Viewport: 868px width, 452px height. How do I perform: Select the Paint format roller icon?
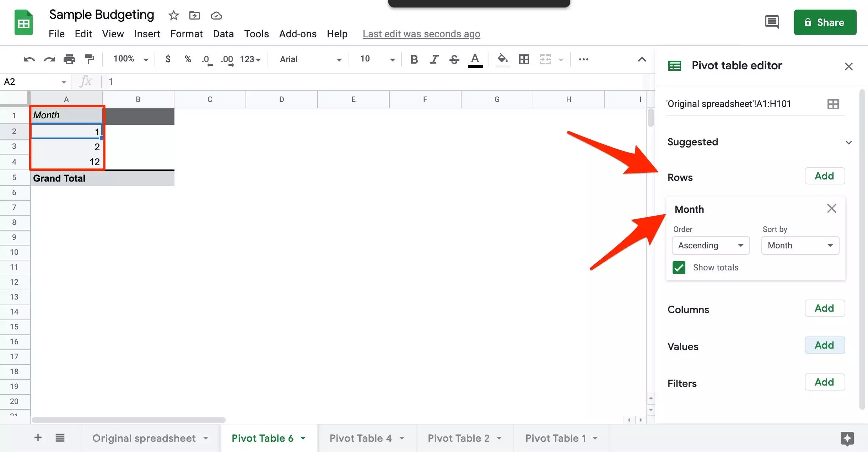tap(90, 59)
